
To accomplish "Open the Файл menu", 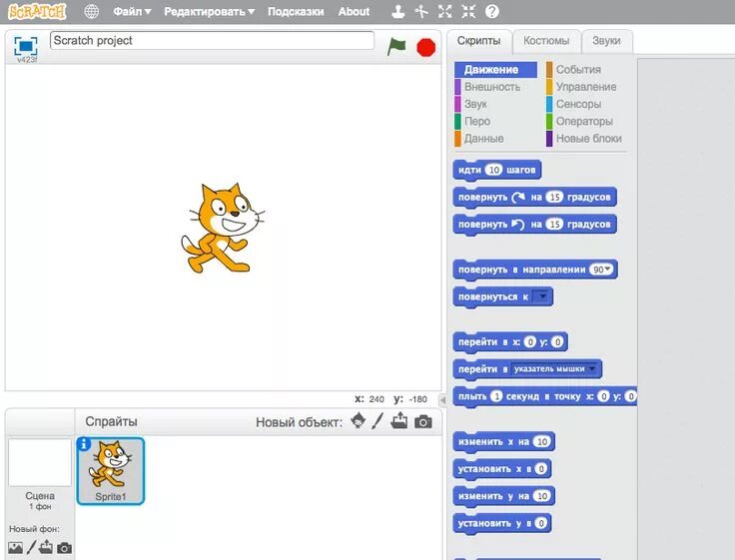I will pyautogui.click(x=132, y=12).
